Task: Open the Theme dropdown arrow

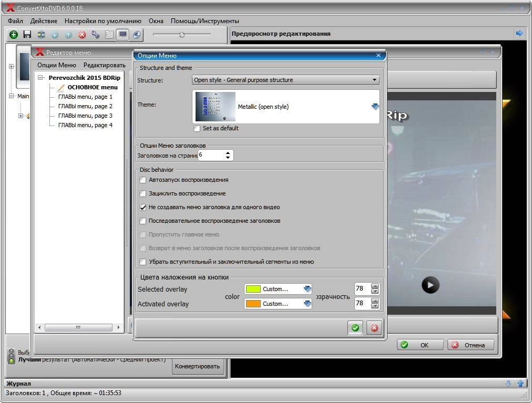Action: click(375, 107)
